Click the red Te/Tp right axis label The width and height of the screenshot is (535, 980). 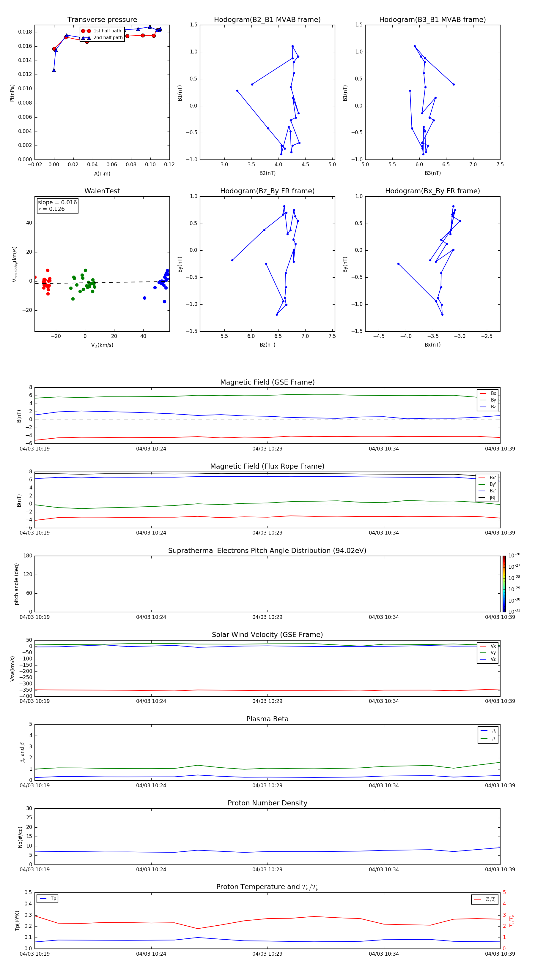pos(512,921)
